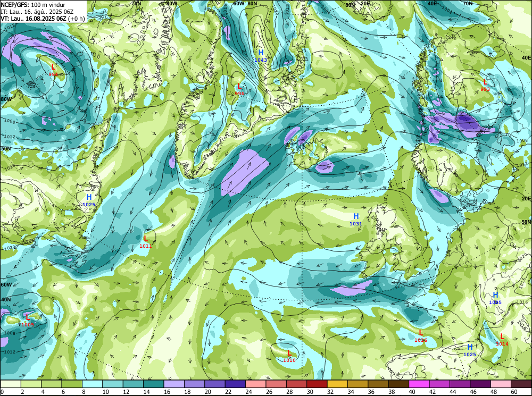This screenshot has height=396, width=532.
Task: Select the H 1043 high-pressure marker
Action: (261, 56)
